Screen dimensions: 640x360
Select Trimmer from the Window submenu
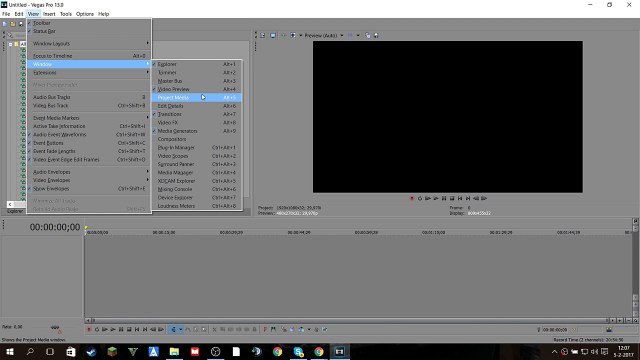tap(197, 72)
